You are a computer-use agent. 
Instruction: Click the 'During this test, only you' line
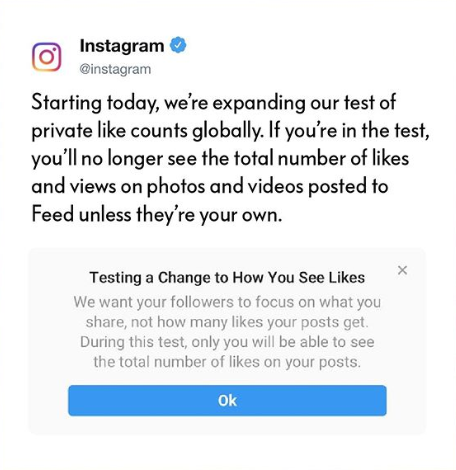227,342
